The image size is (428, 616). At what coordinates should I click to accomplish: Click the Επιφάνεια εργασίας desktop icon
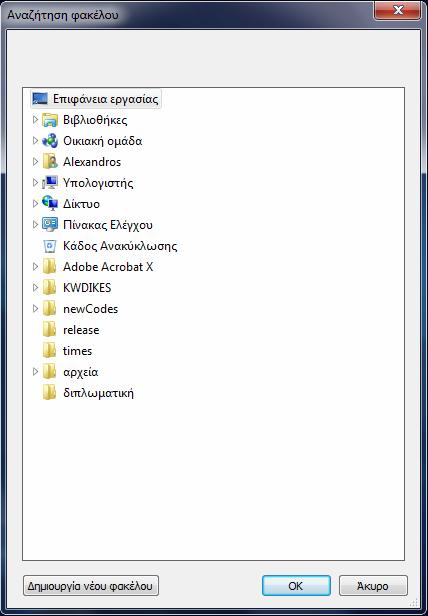click(x=40, y=99)
